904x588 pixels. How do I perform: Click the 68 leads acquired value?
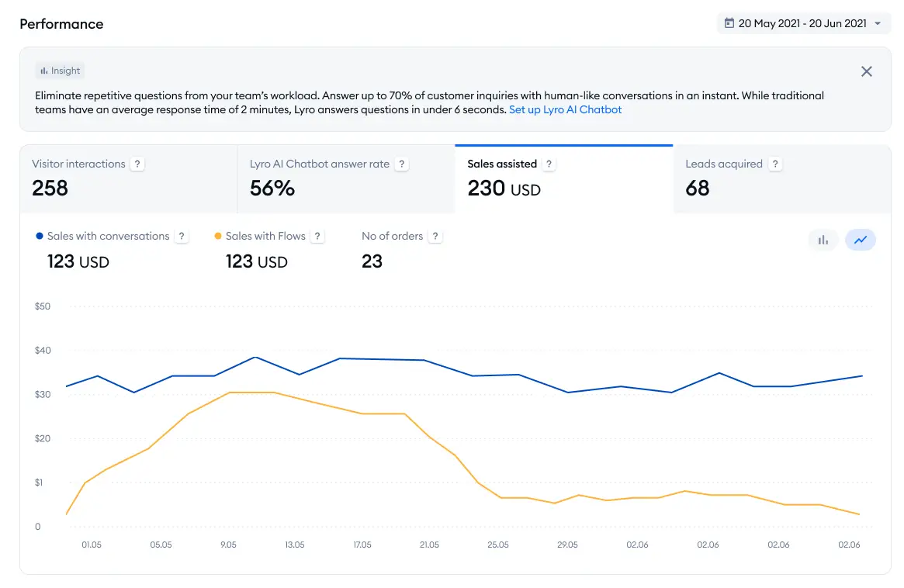pyautogui.click(x=698, y=189)
